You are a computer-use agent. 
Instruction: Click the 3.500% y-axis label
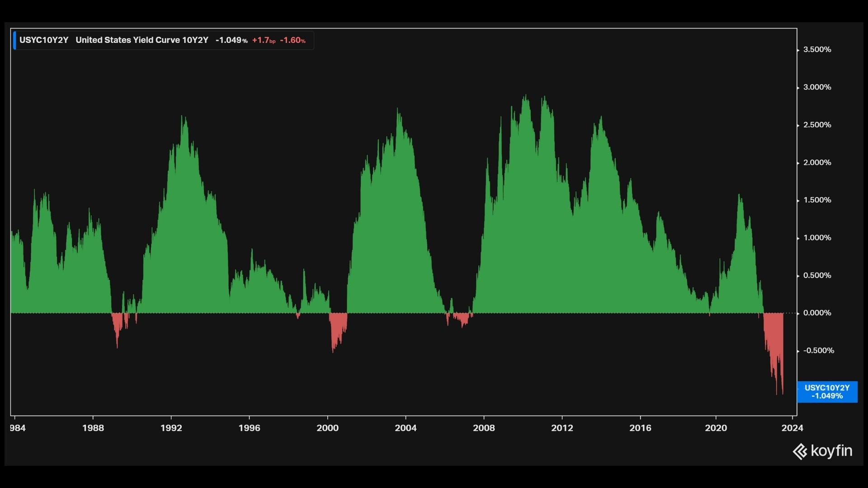coord(817,50)
